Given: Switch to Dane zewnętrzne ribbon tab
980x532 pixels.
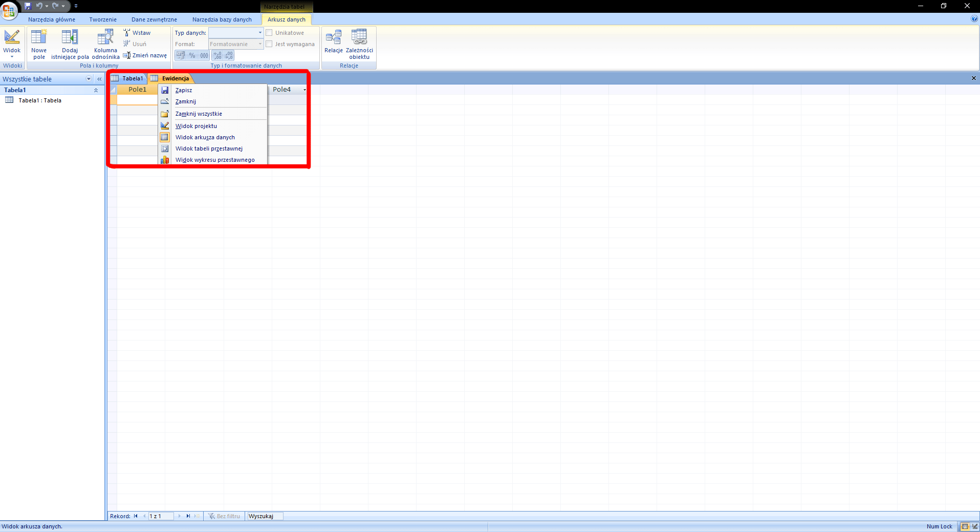Looking at the screenshot, I should (x=154, y=19).
